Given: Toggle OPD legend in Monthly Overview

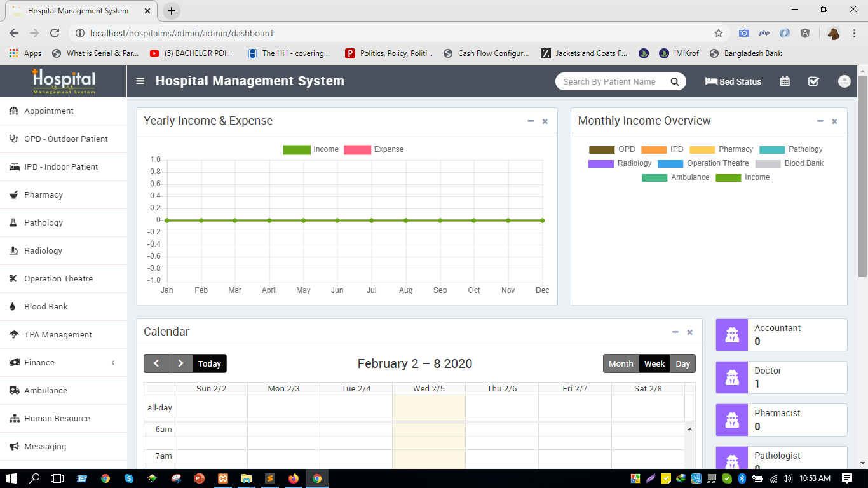Looking at the screenshot, I should coord(612,149).
